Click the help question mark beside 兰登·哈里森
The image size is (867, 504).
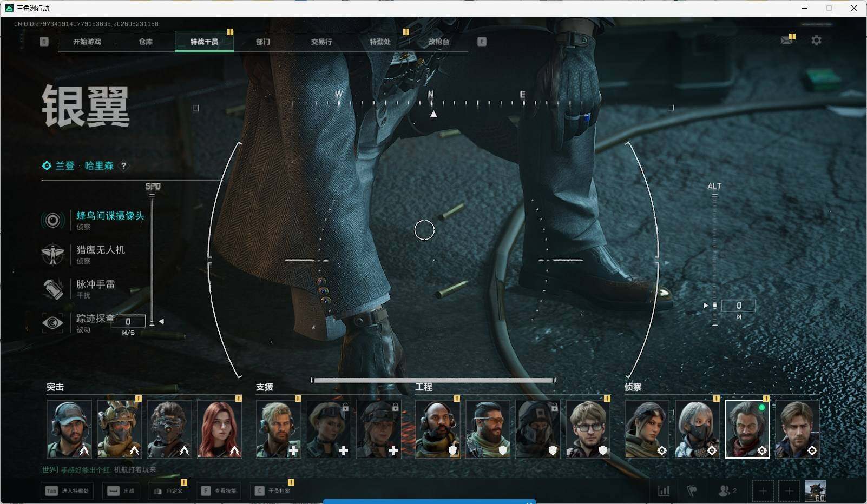click(x=123, y=165)
